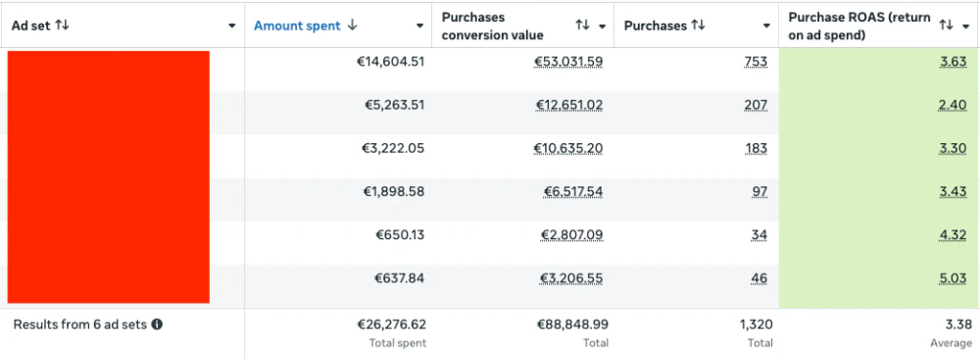Screen dimensions: 980x359
Task: Click purchases count 753
Action: (x=756, y=61)
